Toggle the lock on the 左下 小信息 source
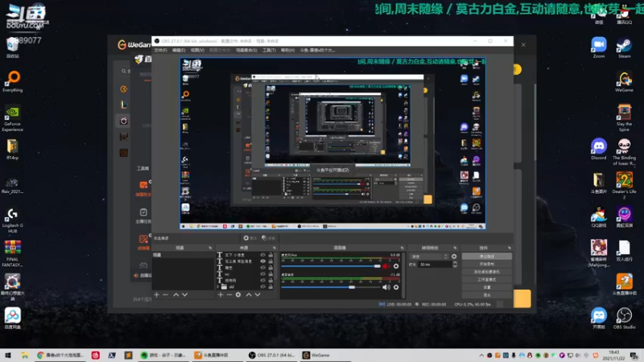Viewport: 644px width, 362px height. click(x=270, y=255)
